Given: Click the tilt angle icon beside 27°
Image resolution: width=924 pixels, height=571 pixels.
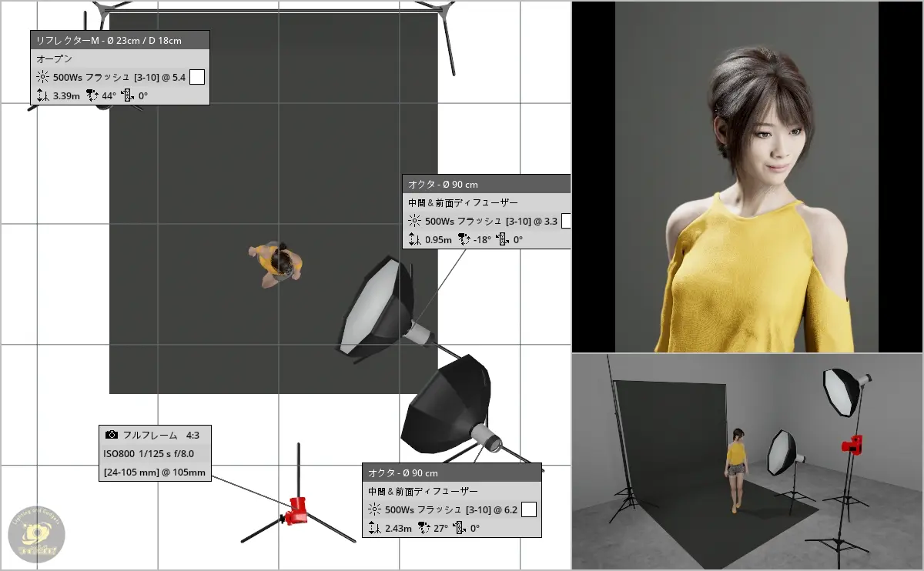Looking at the screenshot, I should coord(423,528).
